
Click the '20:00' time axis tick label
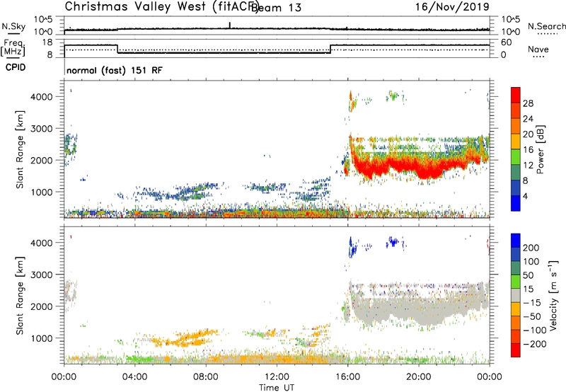(418, 377)
